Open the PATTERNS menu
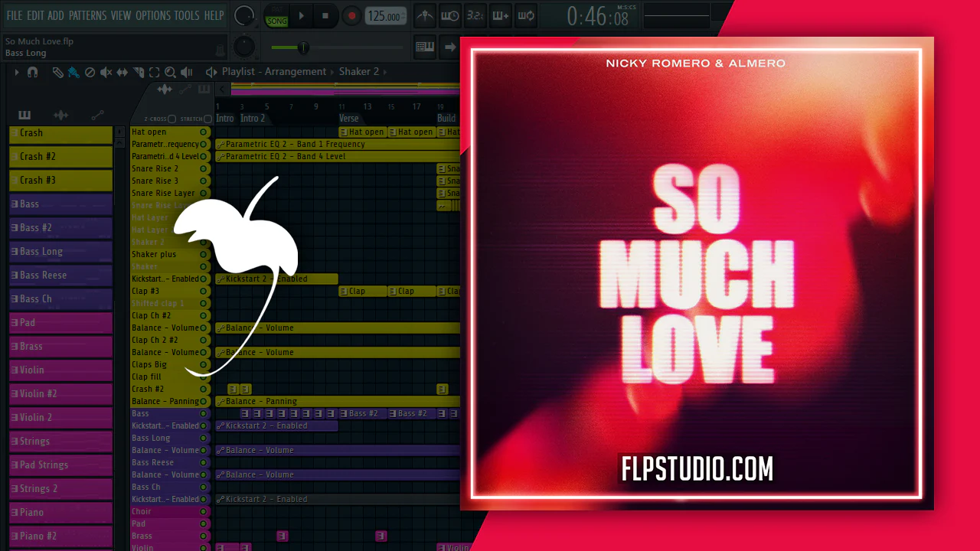 (x=87, y=15)
